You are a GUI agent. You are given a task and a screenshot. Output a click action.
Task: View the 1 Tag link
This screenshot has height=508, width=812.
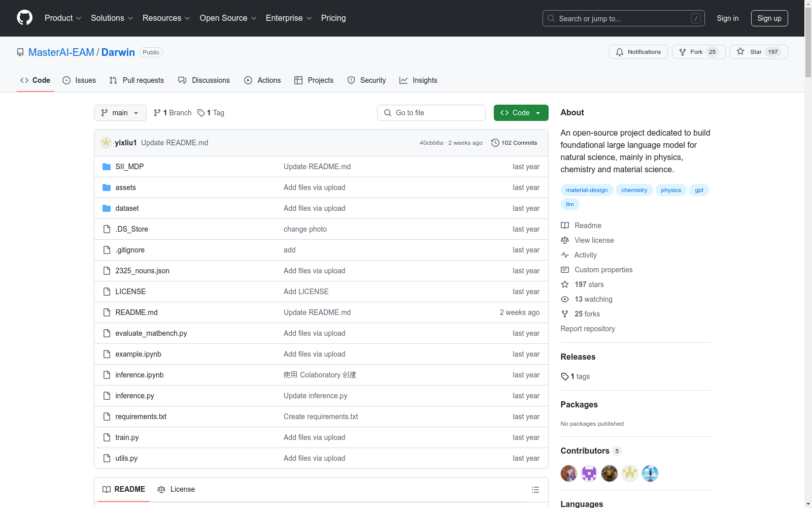[x=211, y=113]
